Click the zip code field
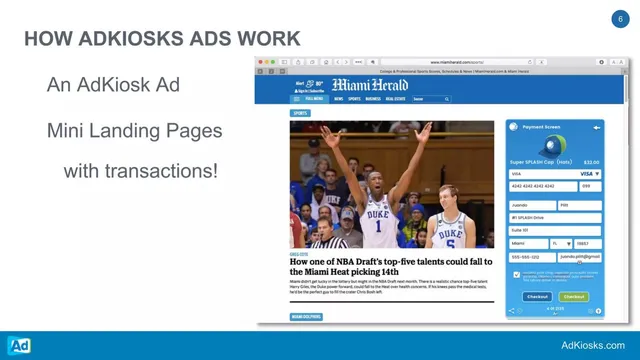This screenshot has width=640, height=360. point(588,244)
